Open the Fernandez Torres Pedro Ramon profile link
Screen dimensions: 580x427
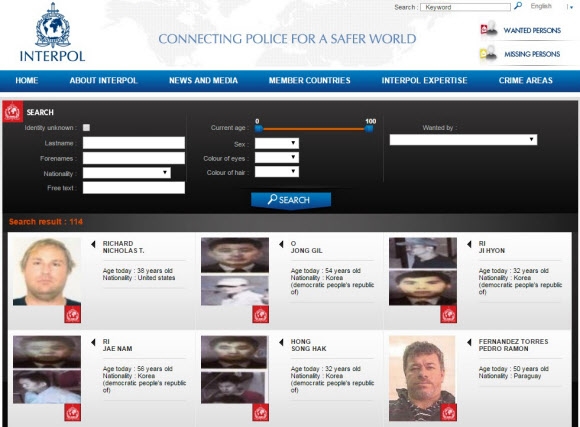pyautogui.click(x=513, y=345)
